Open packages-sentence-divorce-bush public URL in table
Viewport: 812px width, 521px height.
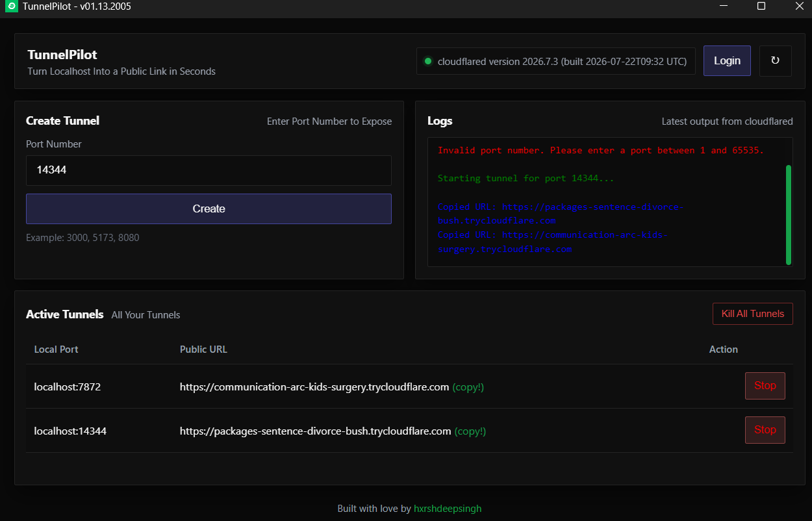315,431
